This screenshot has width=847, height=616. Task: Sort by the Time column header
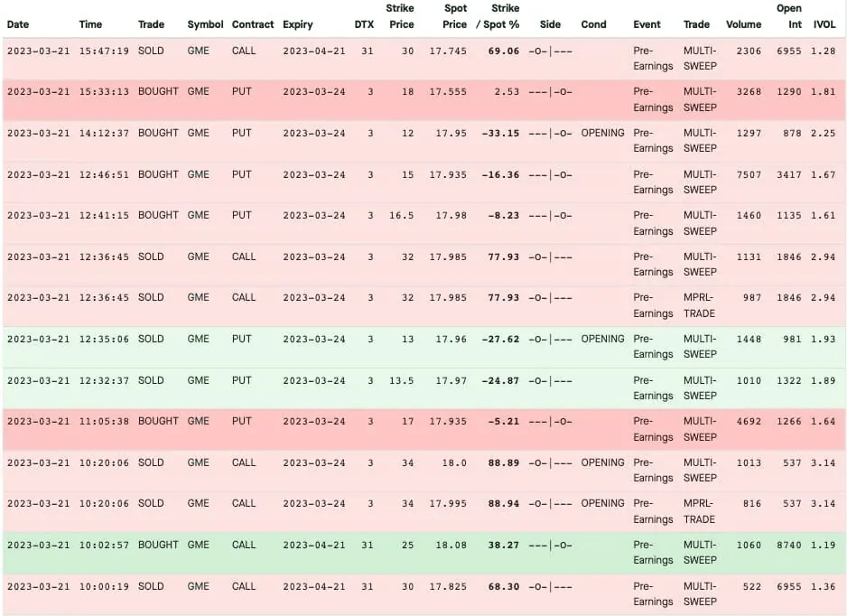[90, 24]
